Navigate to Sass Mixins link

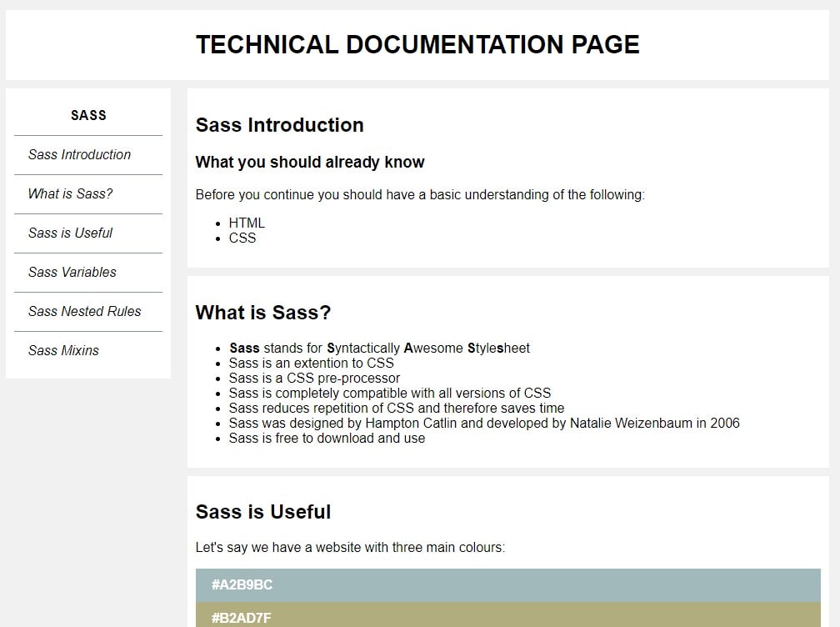click(x=63, y=350)
